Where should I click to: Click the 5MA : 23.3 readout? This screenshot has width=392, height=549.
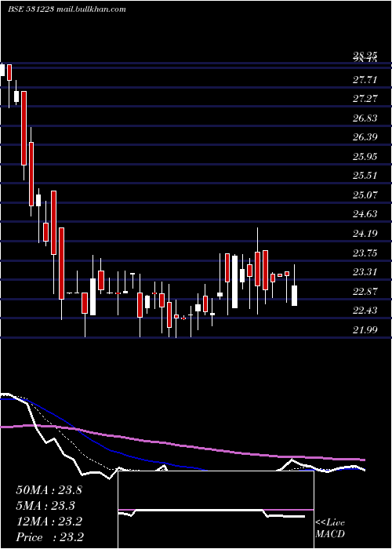(45, 506)
